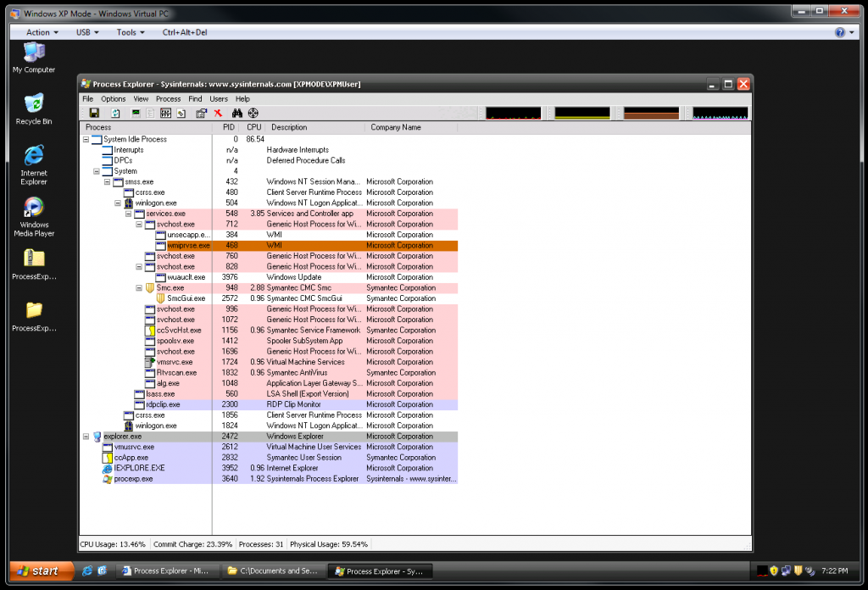Image resolution: width=868 pixels, height=590 pixels.
Task: Collapse the System Idle Process tree node
Action: click(86, 139)
